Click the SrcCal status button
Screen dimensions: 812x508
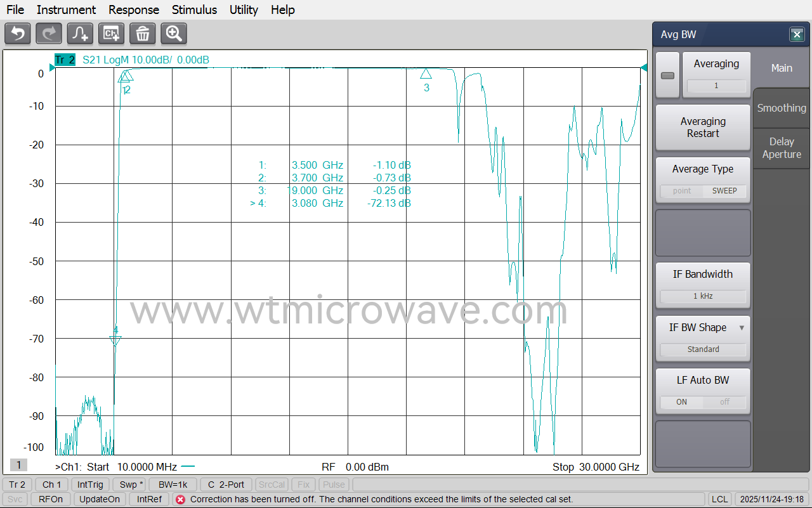[x=272, y=485]
